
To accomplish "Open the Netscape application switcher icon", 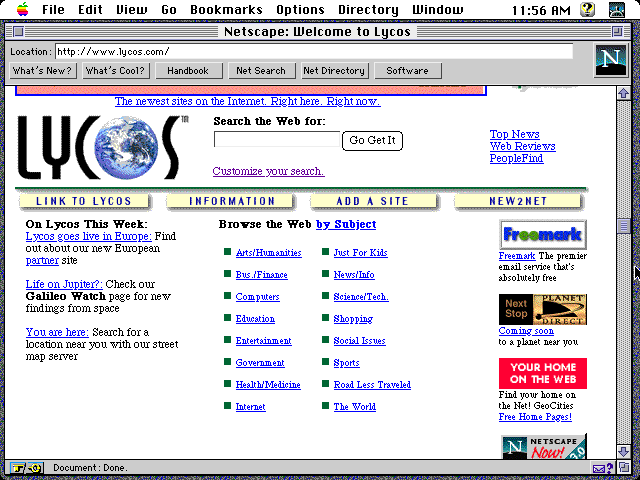I will tap(619, 10).
